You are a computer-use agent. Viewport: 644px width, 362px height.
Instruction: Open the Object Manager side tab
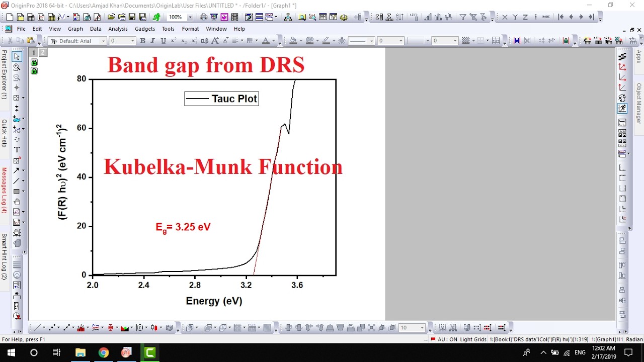[x=639, y=103]
